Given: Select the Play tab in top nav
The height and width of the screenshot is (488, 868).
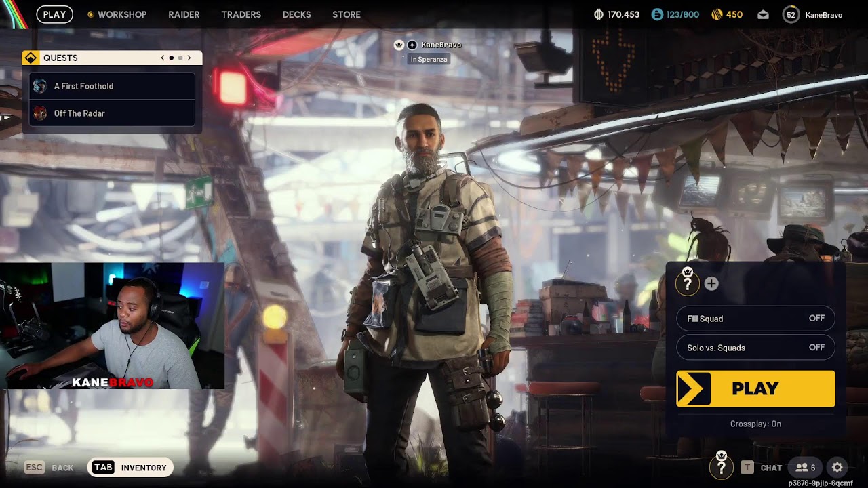Looking at the screenshot, I should click(x=54, y=14).
